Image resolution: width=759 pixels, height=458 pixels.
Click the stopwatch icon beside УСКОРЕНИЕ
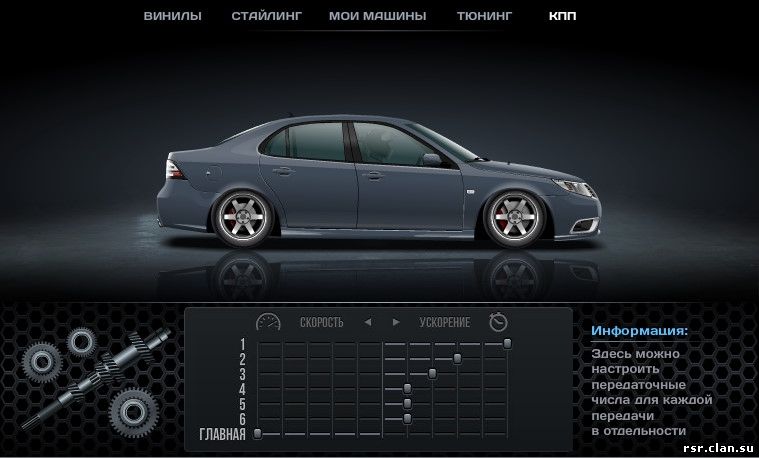coord(498,322)
